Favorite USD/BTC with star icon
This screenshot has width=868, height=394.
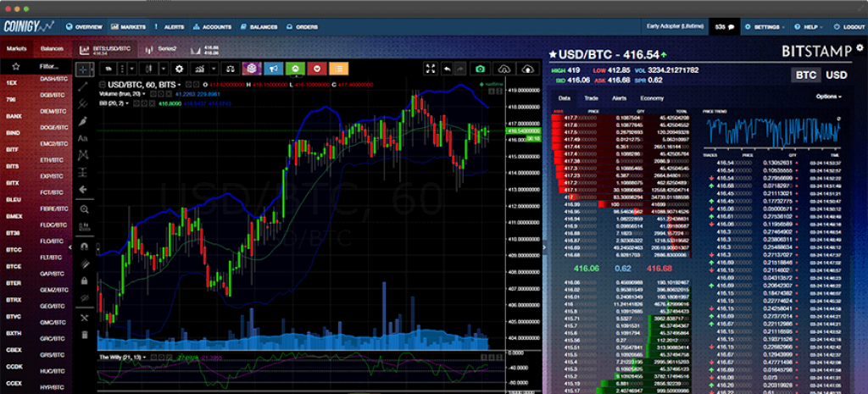(553, 54)
